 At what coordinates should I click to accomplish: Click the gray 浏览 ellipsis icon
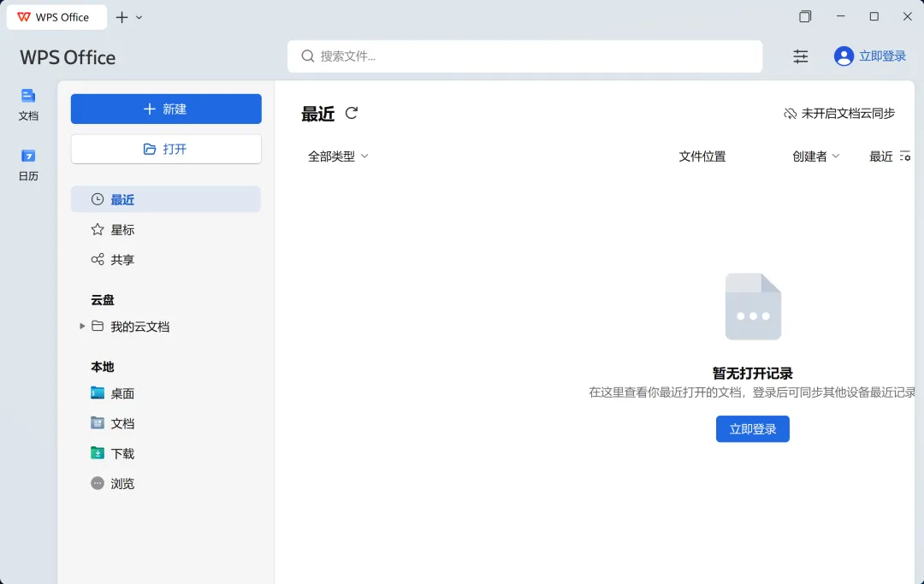(98, 483)
